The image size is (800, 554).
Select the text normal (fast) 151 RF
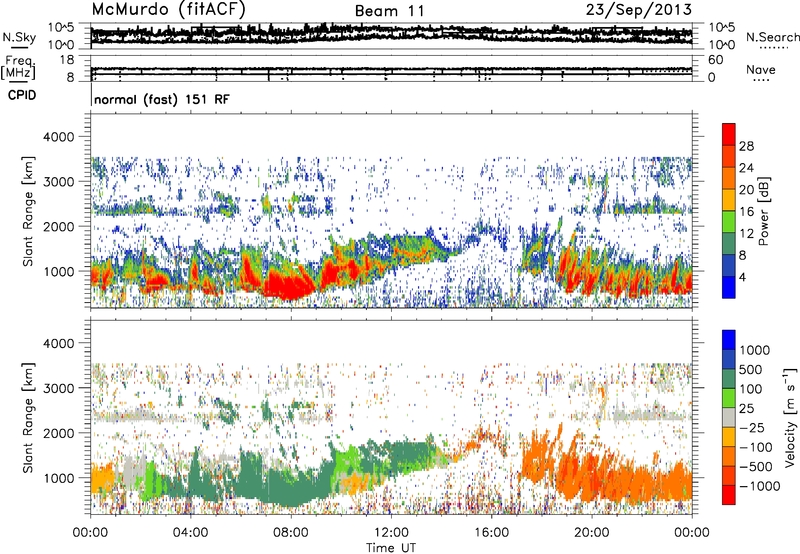point(162,99)
